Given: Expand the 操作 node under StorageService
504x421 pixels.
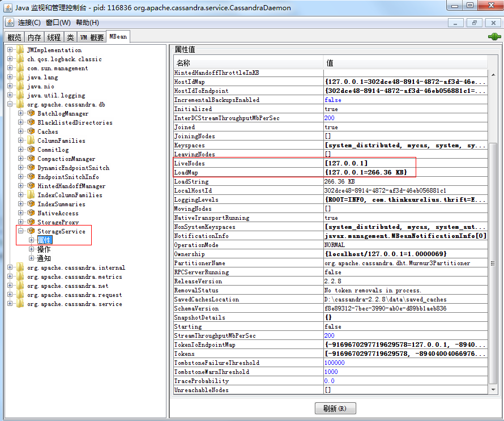Looking at the screenshot, I should pyautogui.click(x=31, y=249).
